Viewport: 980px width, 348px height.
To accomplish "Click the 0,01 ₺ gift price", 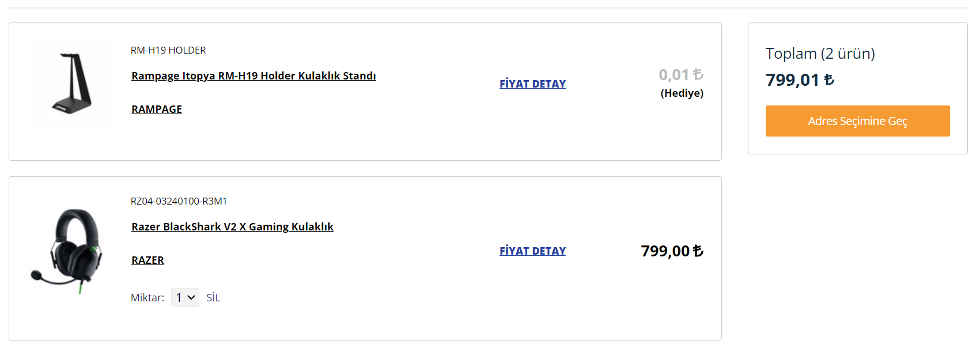I will pos(680,75).
